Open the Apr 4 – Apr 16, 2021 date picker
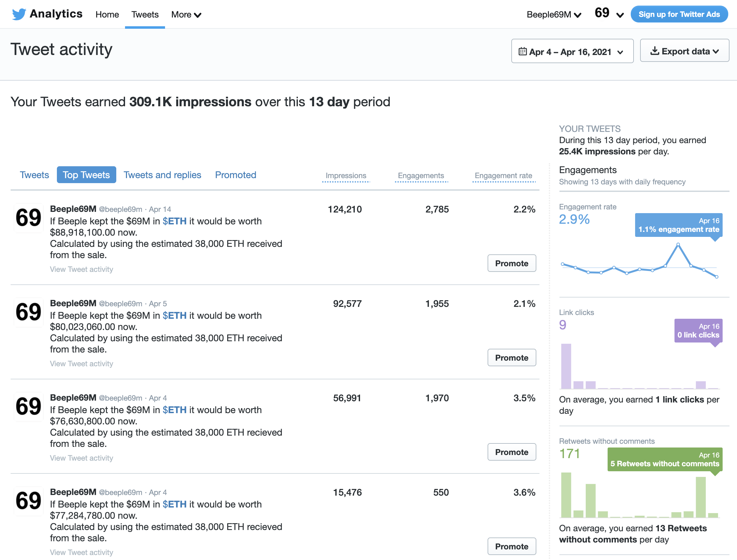737x560 pixels. 572,51
